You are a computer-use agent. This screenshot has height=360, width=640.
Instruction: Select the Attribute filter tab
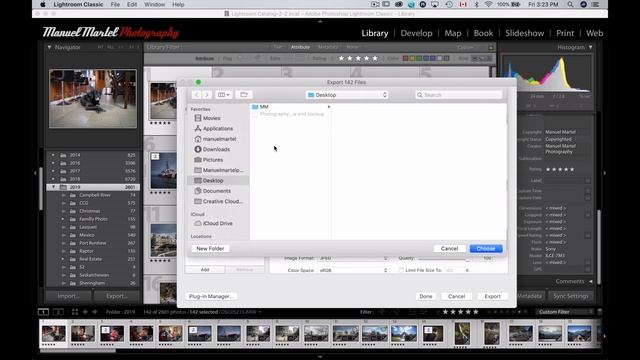(x=300, y=47)
